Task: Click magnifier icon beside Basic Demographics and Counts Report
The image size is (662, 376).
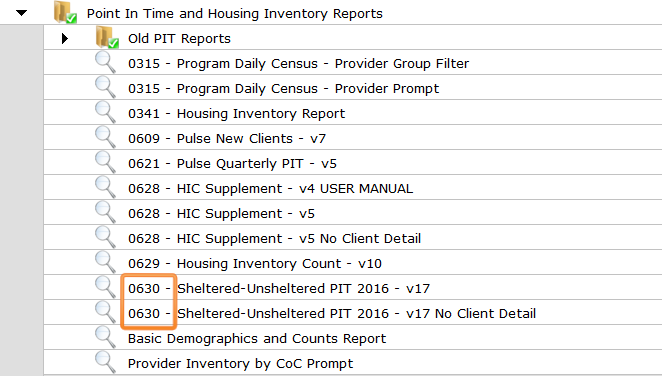Action: coord(105,337)
